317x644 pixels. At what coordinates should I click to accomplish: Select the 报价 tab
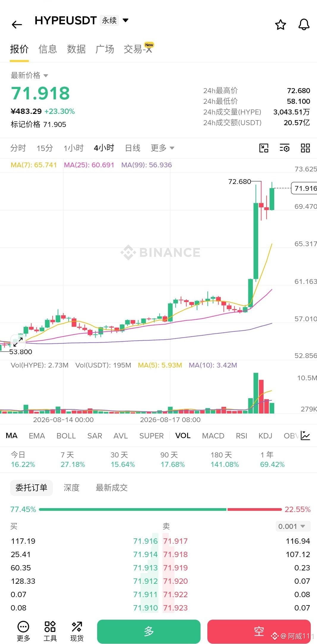pyautogui.click(x=19, y=49)
